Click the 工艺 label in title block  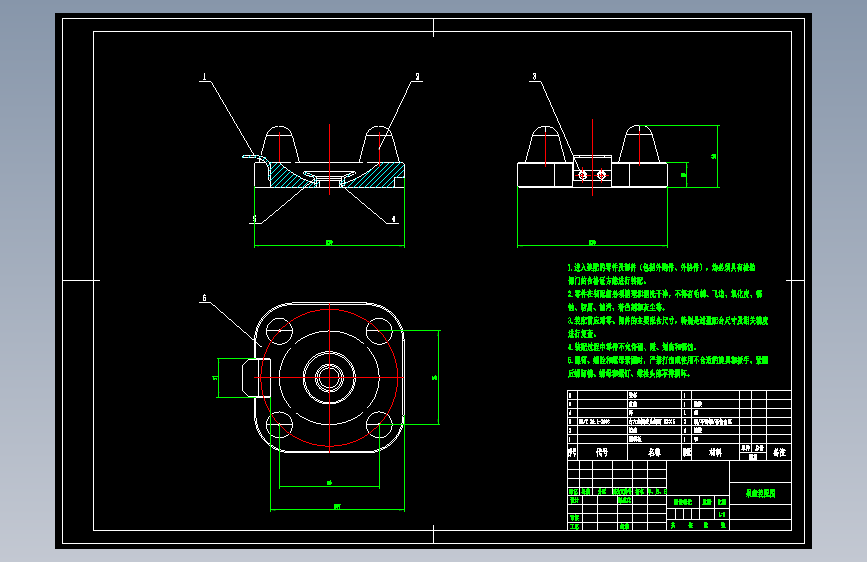pyautogui.click(x=574, y=527)
